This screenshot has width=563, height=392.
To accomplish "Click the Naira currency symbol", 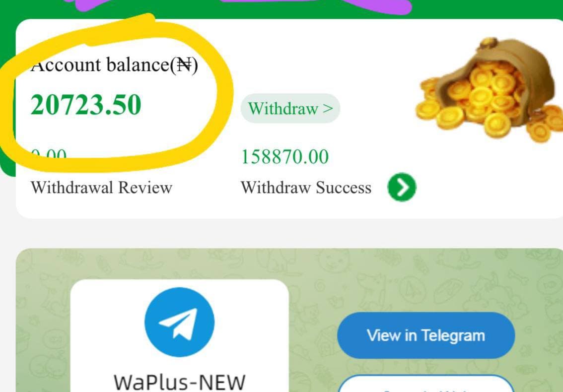I will coord(184,65).
